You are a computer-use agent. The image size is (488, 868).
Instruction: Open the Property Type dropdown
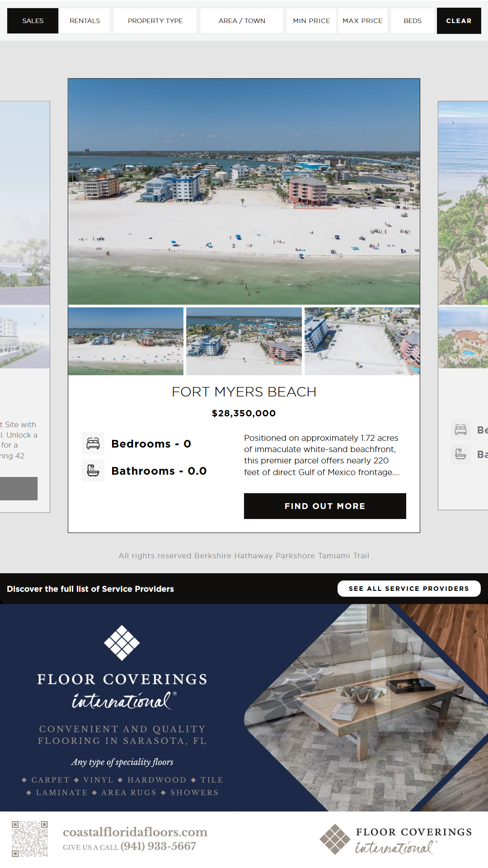click(x=155, y=21)
